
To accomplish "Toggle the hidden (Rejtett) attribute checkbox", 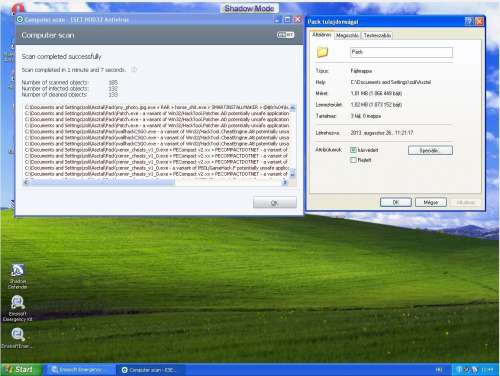I will [x=353, y=160].
